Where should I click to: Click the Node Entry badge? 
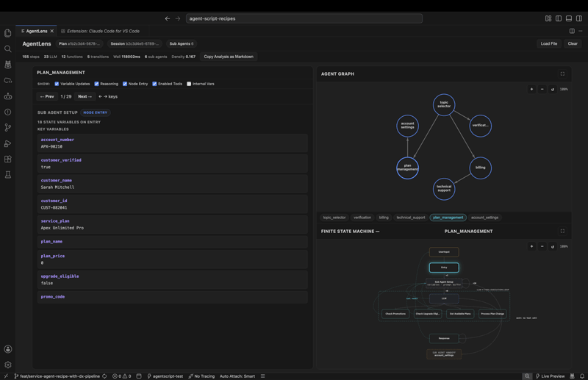(x=96, y=112)
